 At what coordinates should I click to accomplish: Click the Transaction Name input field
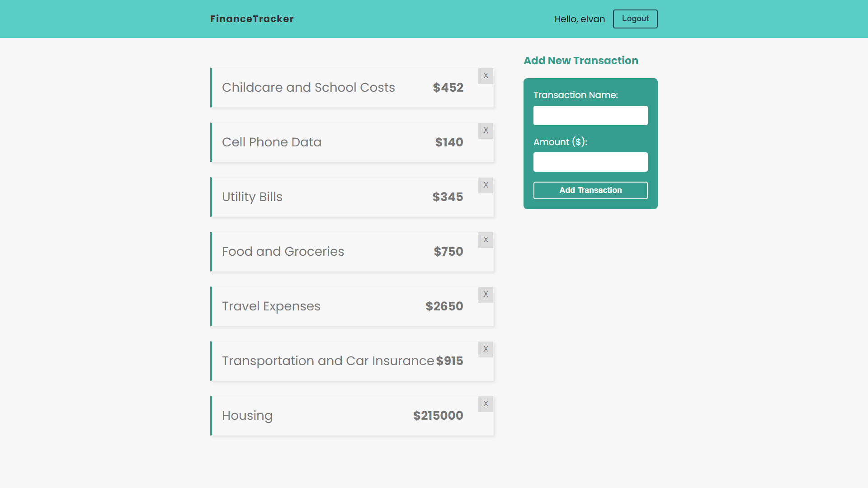[590, 115]
